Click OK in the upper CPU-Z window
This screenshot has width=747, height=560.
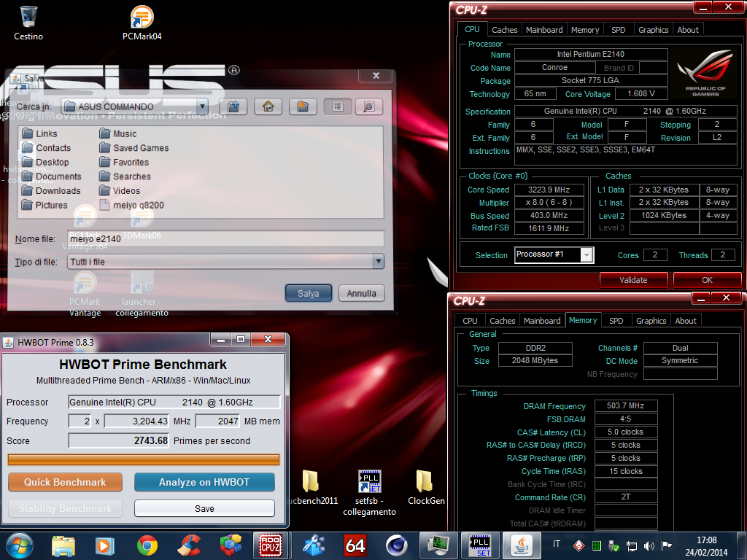pyautogui.click(x=708, y=280)
